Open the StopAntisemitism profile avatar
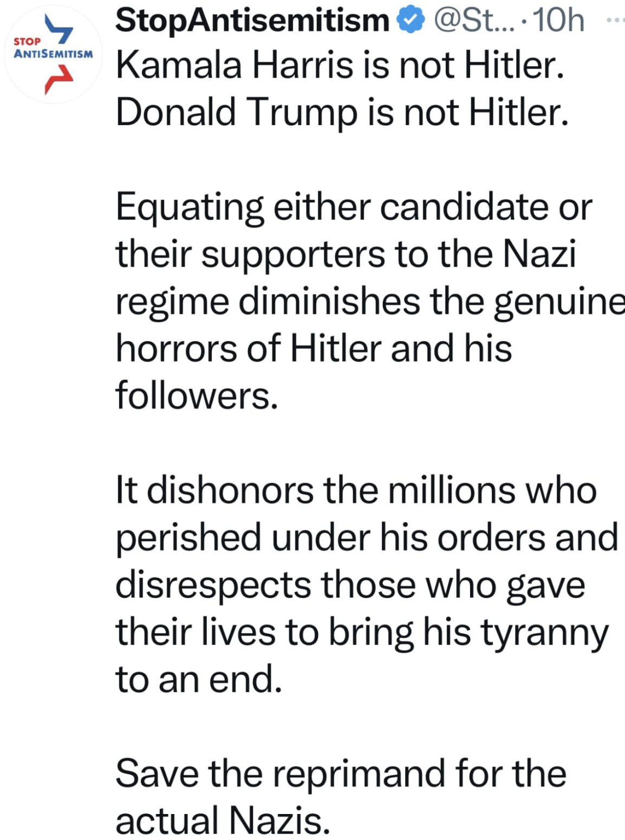This screenshot has width=625, height=840. pos(53,54)
